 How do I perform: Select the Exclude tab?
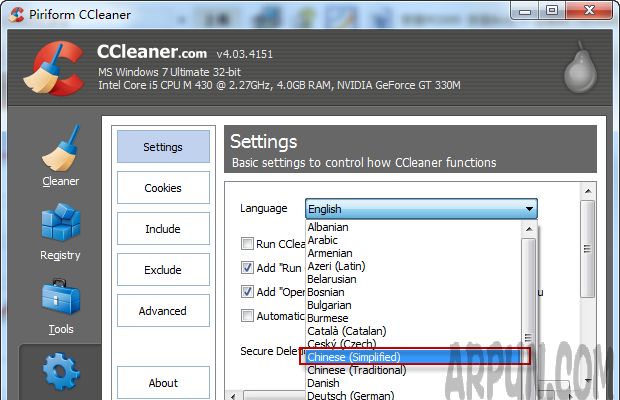point(163,270)
